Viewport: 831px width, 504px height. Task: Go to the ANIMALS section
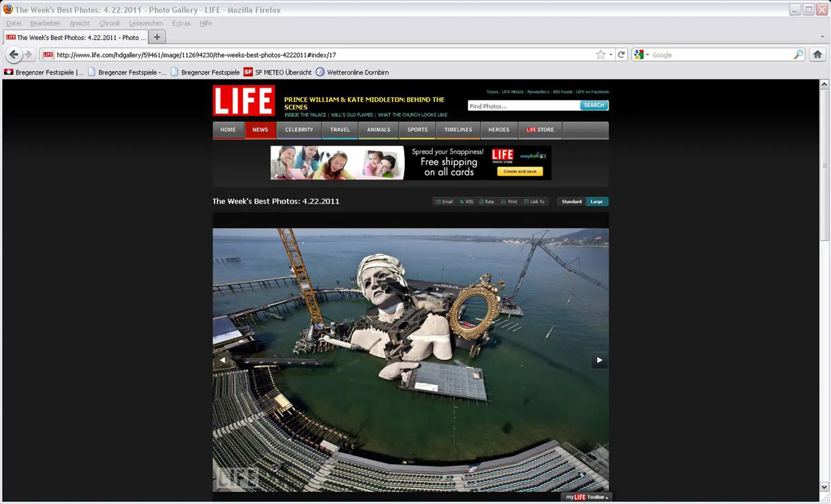click(379, 130)
